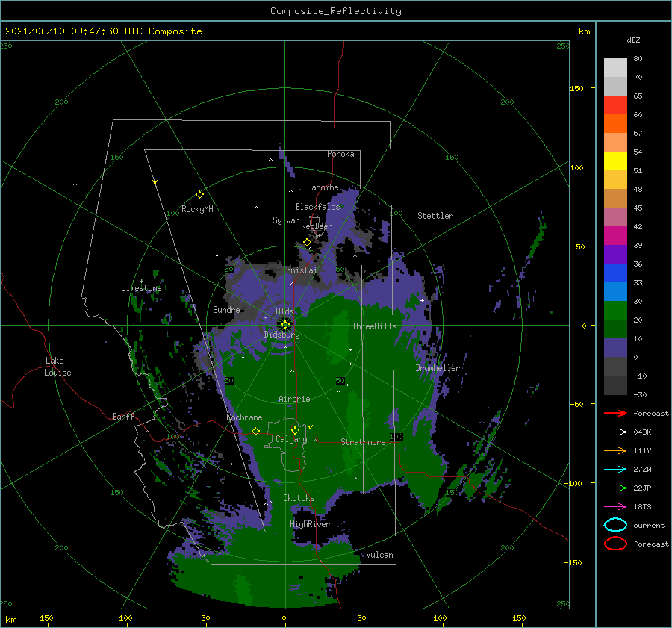This screenshot has width=672, height=628.
Task: Click the Banff label
Action: pyautogui.click(x=123, y=416)
